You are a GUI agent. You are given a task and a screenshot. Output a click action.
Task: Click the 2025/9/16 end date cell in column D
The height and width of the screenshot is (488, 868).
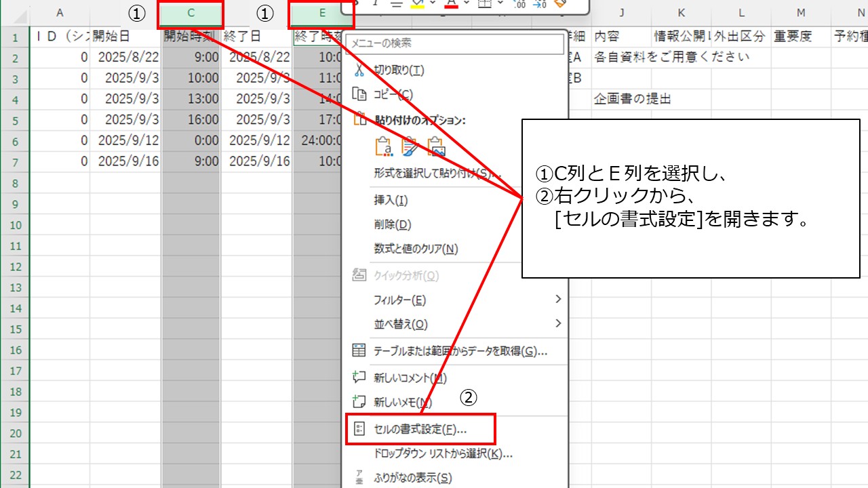point(256,162)
